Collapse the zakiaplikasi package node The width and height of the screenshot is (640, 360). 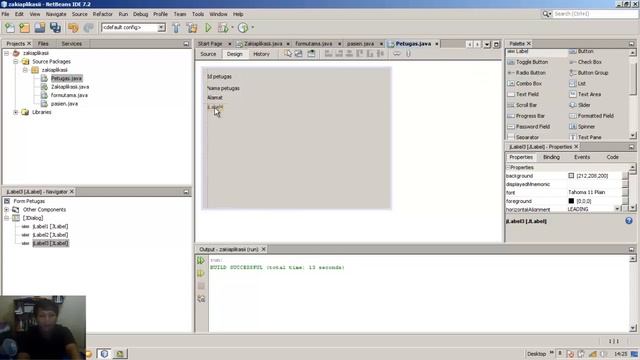point(25,70)
